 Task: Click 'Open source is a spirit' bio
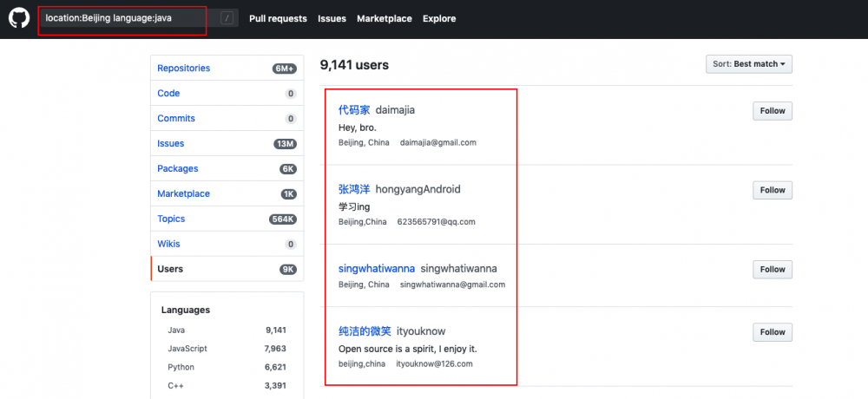(407, 350)
